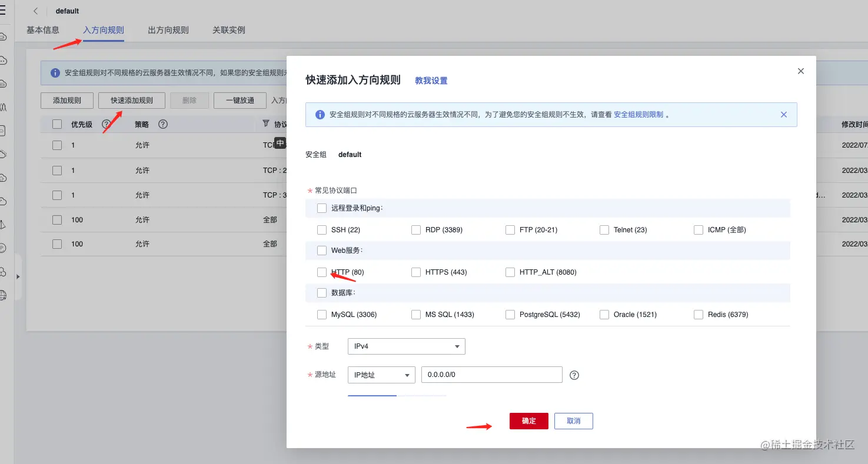This screenshot has height=464, width=868.
Task: Tick the 远程登录和ping group checkbox
Action: 322,208
